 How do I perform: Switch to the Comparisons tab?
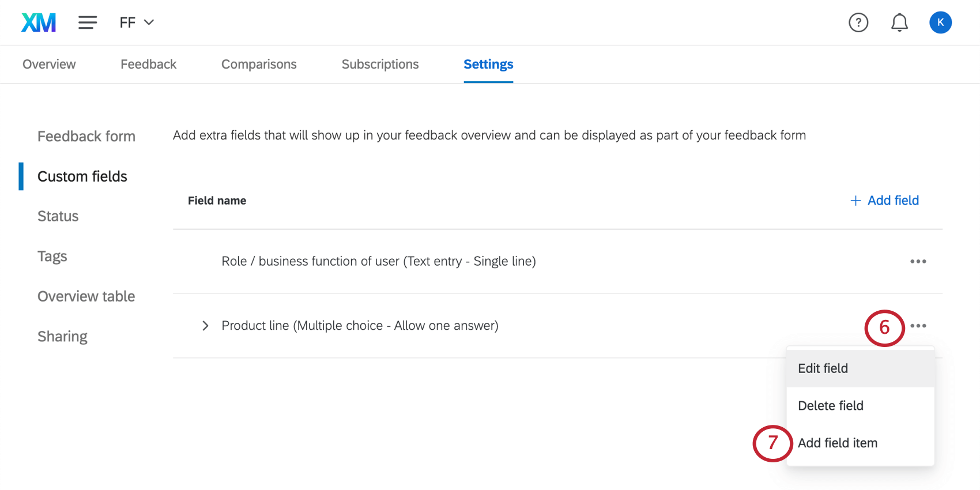pos(259,64)
